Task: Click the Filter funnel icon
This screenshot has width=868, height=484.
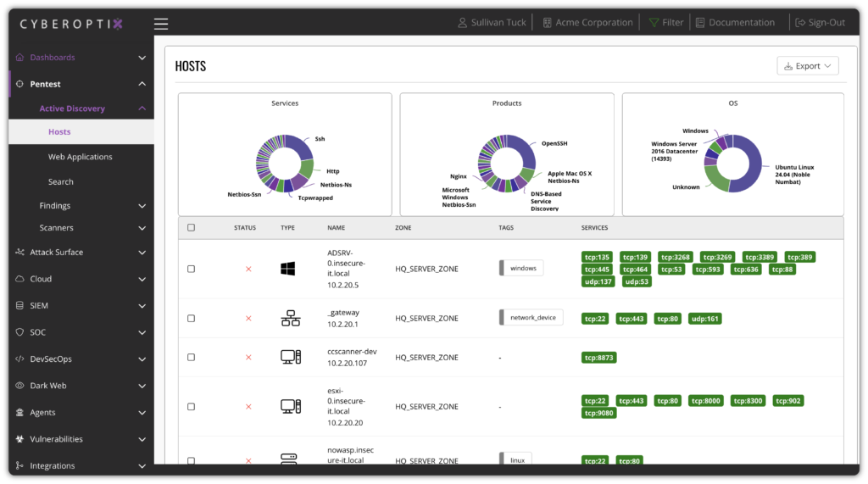Action: coord(654,23)
